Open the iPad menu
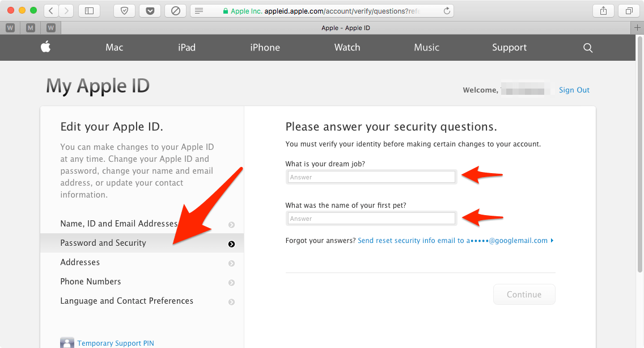 187,47
